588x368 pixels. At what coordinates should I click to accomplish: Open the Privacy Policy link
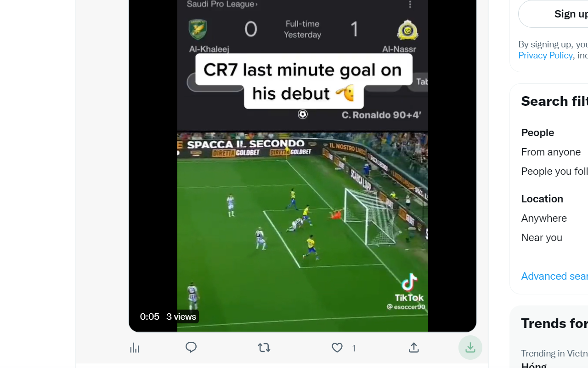545,55
